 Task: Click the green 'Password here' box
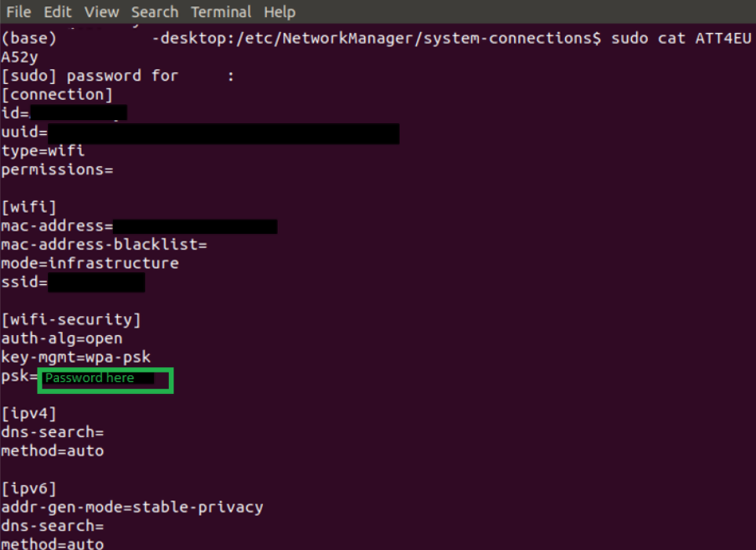coord(105,379)
